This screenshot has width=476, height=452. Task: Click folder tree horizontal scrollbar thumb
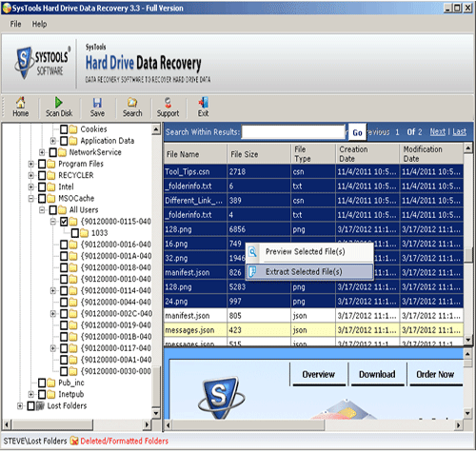click(52, 424)
